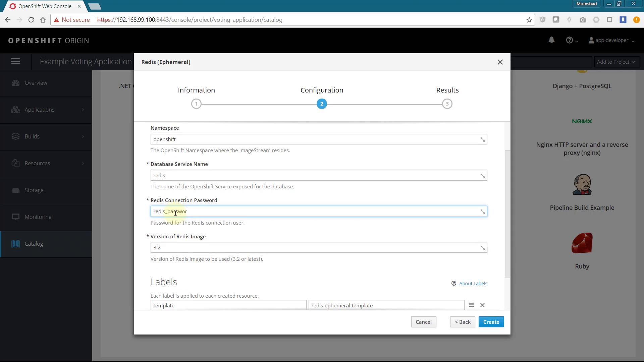Click the dialog vertical scrollbar
644x362 pixels.
[x=507, y=214]
